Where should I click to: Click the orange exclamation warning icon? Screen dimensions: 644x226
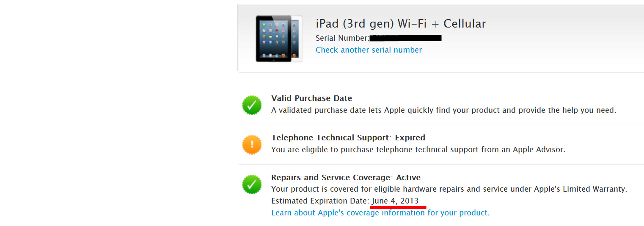pos(252,145)
